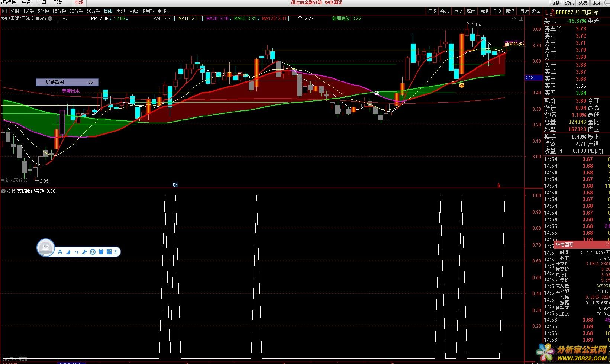The image size is (610, 364).
Task: Click the blue 财 marker below chart
Action: 175,185
